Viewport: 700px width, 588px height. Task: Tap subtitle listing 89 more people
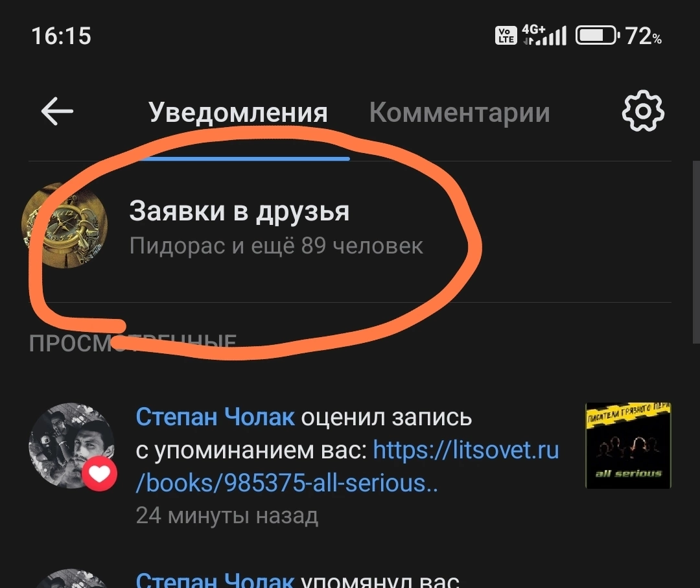[x=276, y=246]
